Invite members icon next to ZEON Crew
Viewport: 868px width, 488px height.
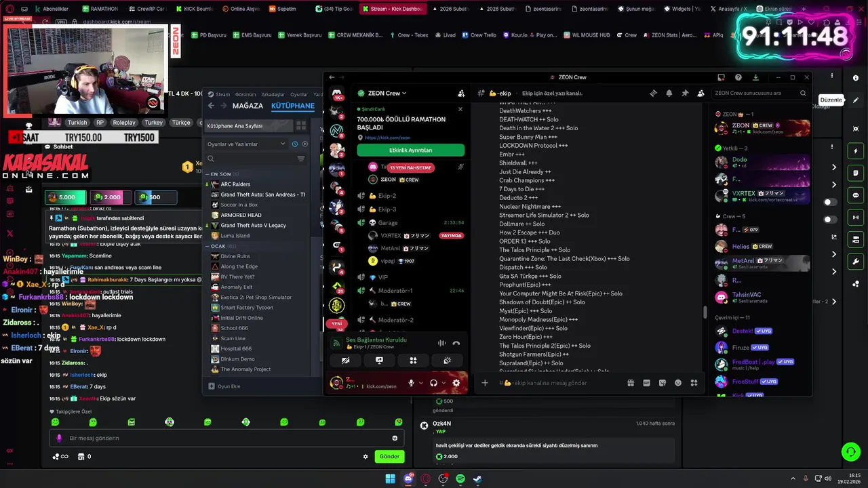coord(461,94)
